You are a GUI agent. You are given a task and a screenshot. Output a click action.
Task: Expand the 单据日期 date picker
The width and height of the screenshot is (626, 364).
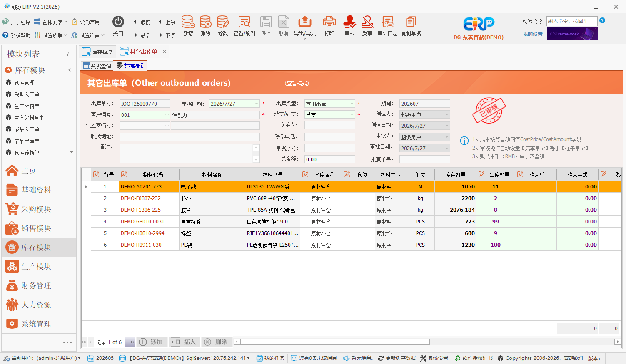coord(257,104)
